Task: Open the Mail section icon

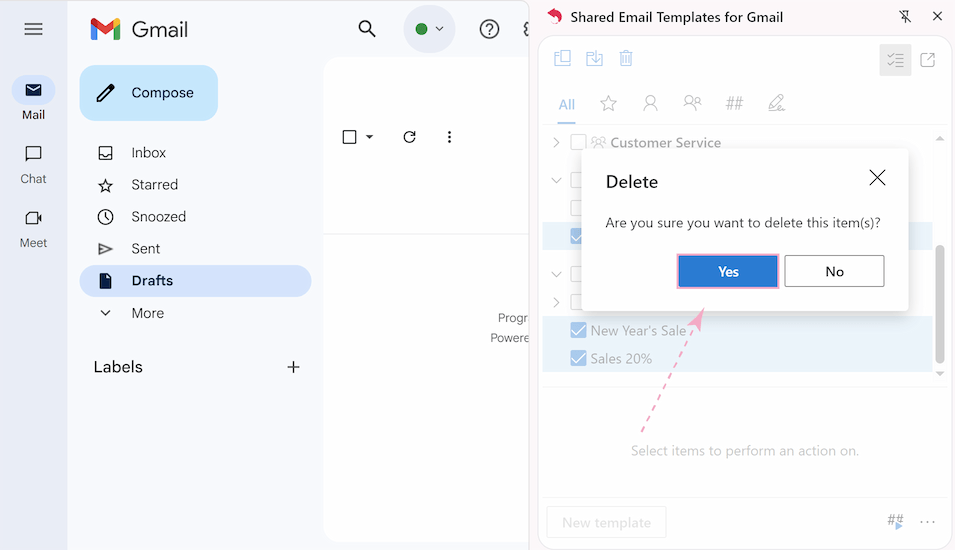Action: coord(33,90)
